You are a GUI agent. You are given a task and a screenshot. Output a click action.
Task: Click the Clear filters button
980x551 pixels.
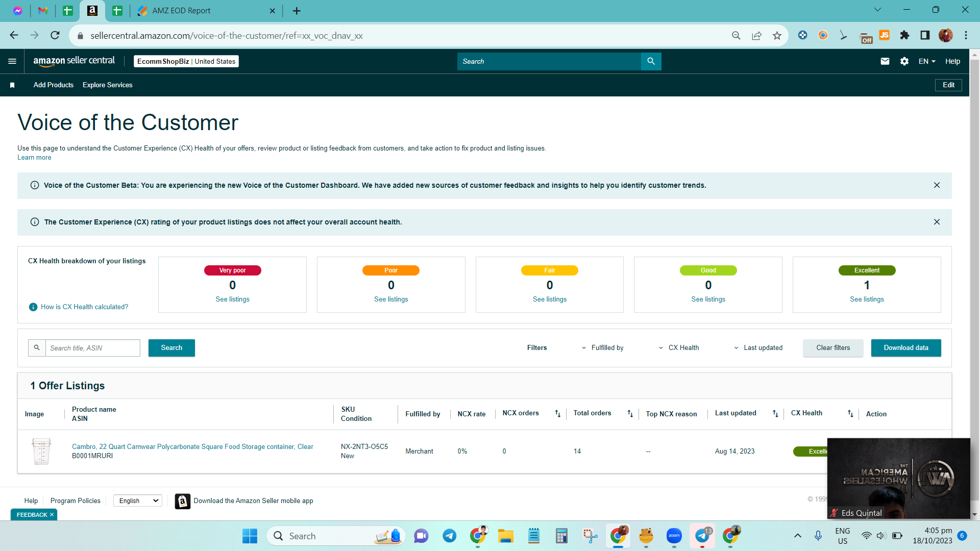pos(833,348)
